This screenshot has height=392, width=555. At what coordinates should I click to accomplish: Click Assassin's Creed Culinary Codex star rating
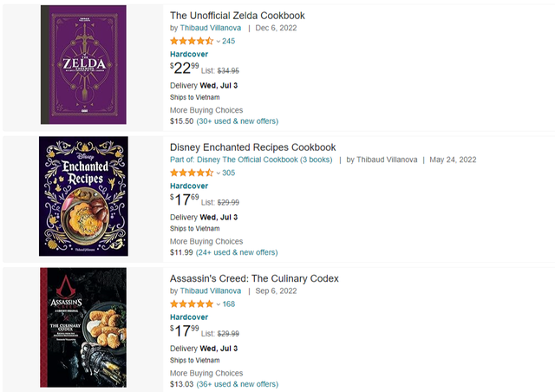[191, 304]
